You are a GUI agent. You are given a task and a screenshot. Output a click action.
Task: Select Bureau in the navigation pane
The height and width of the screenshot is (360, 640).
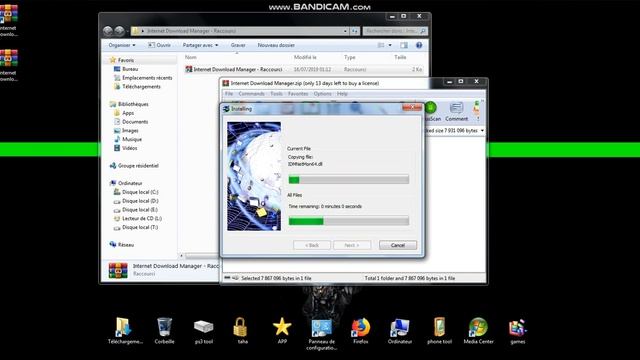pos(130,69)
